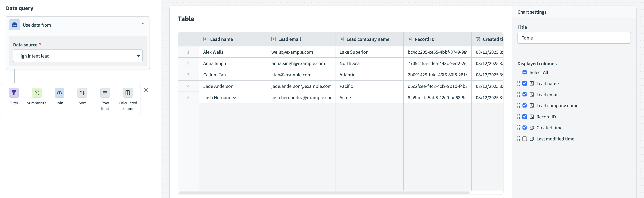Uncheck the Record ID column
The height and width of the screenshot is (198, 644).
coord(524,117)
